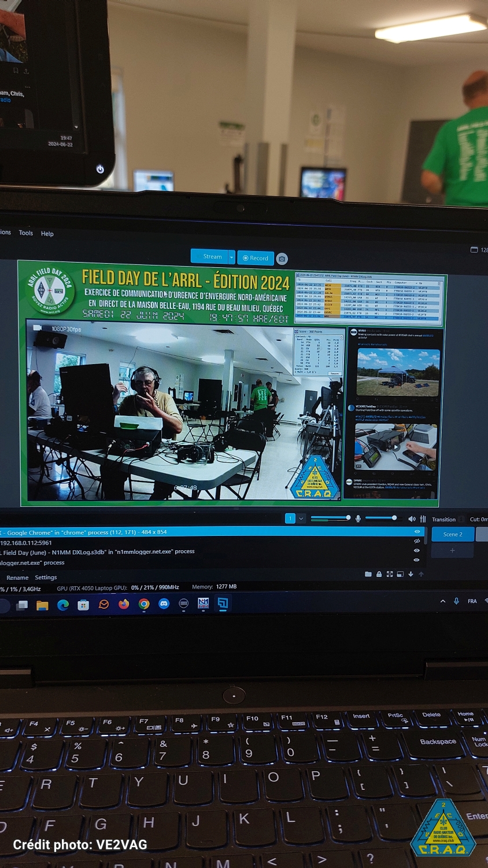This screenshot has width=488, height=868.
Task: Open the audio mixer settings icon
Action: pyautogui.click(x=423, y=519)
